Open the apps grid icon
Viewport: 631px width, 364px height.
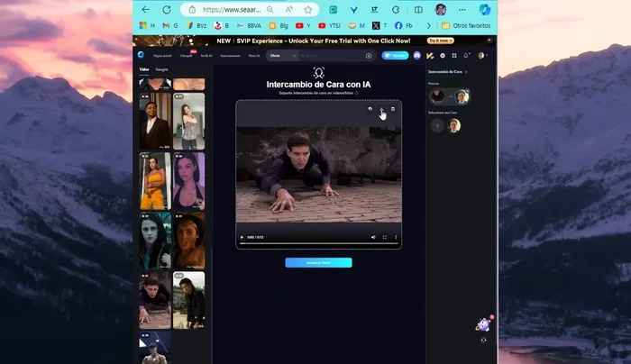pos(454,56)
